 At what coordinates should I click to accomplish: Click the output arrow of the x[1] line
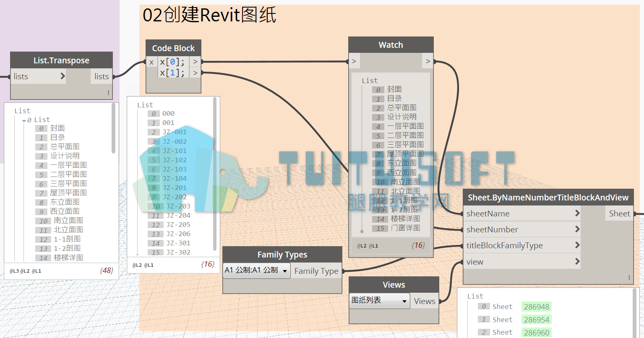coord(195,73)
